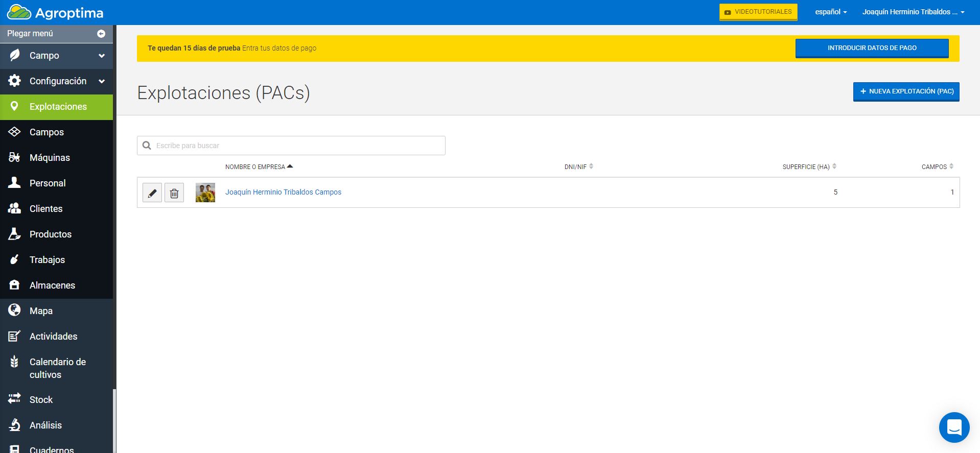Click the Máquinas tractor icon in the sidebar

click(14, 157)
